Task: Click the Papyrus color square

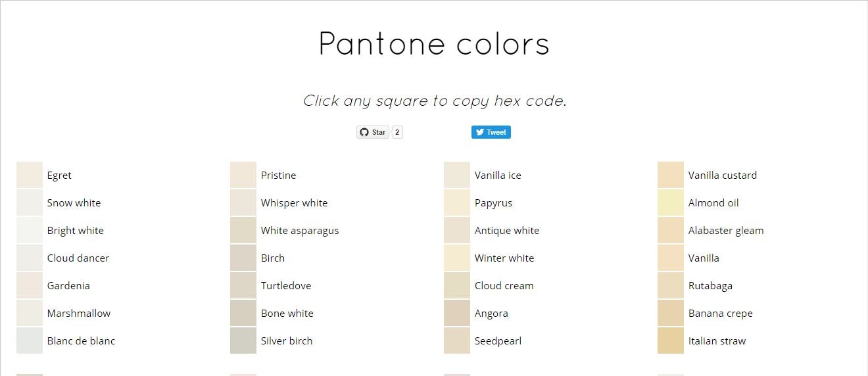Action: point(457,202)
